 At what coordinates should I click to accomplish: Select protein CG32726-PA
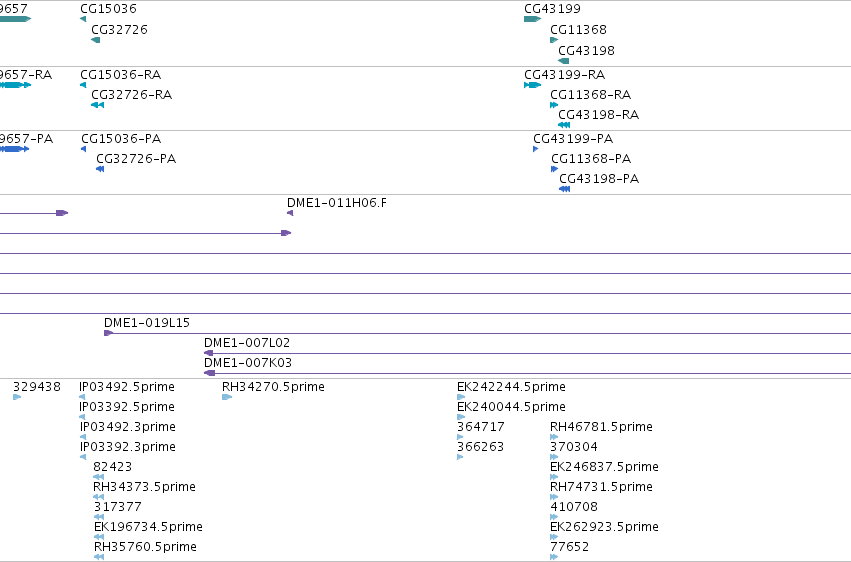point(136,158)
